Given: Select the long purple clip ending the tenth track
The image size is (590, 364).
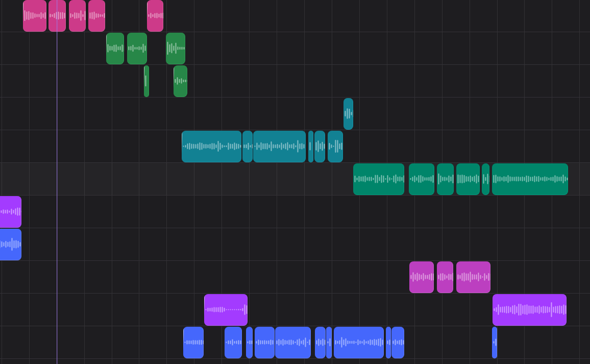Looking at the screenshot, I should 529,310.
